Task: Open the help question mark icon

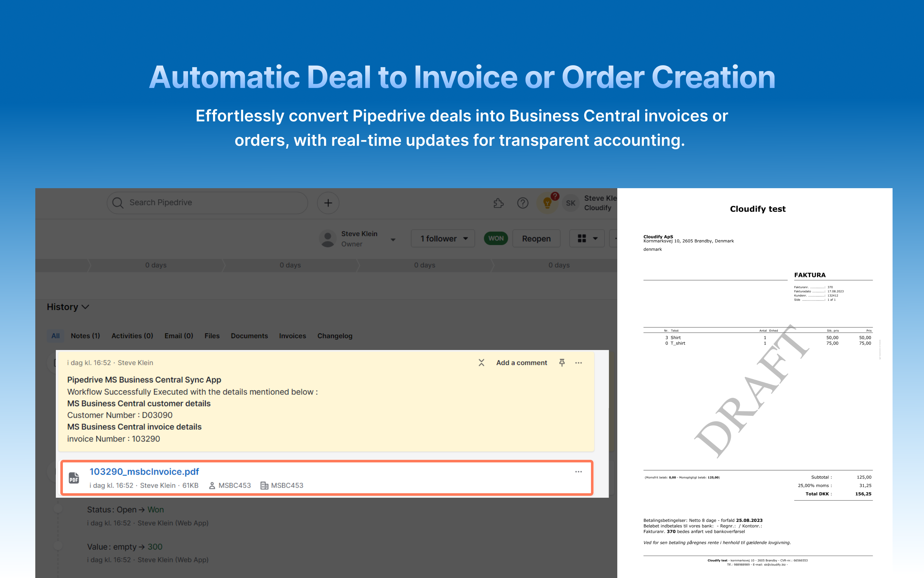Action: point(523,203)
